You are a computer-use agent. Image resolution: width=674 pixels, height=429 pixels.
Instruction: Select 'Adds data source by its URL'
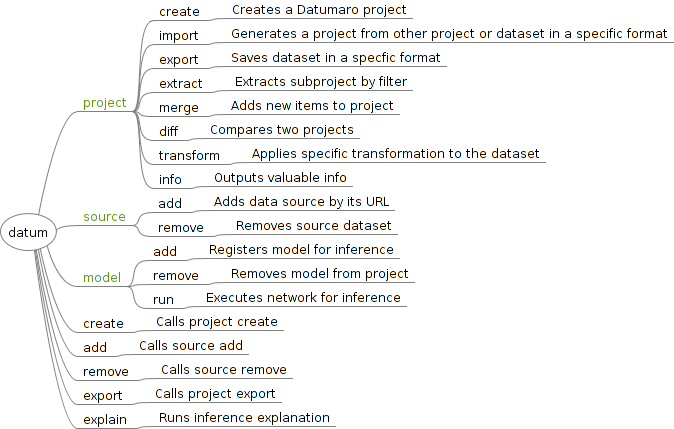[302, 202]
